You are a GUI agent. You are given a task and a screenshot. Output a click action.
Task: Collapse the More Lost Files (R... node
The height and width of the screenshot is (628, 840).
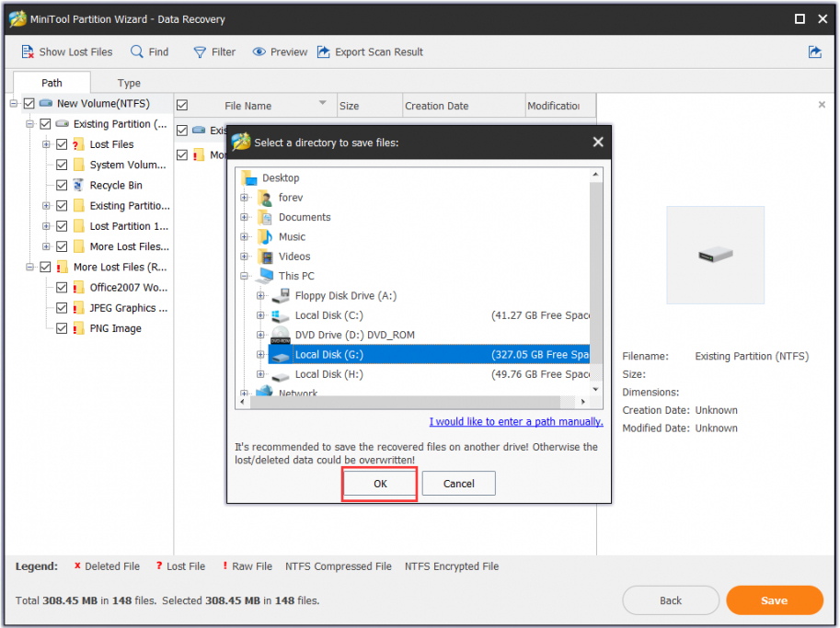[30, 268]
